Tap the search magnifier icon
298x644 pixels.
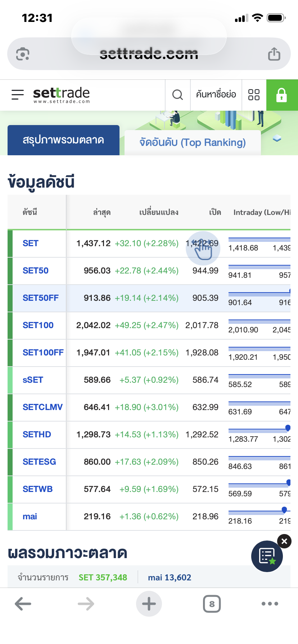tap(177, 95)
